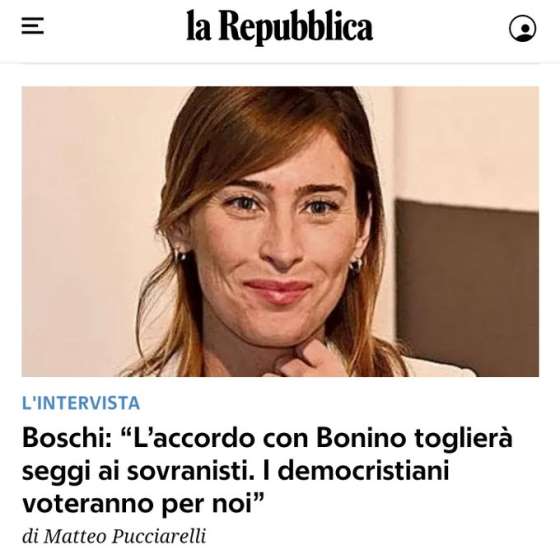Image resolution: width=560 pixels, height=559 pixels.
Task: Select the article's lead image
Action: (280, 231)
